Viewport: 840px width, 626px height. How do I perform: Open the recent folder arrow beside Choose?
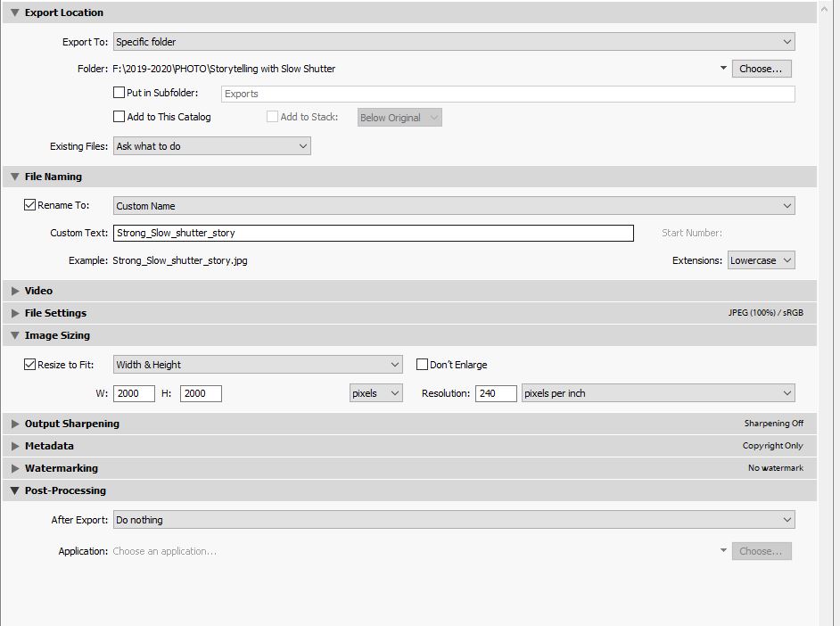click(723, 69)
